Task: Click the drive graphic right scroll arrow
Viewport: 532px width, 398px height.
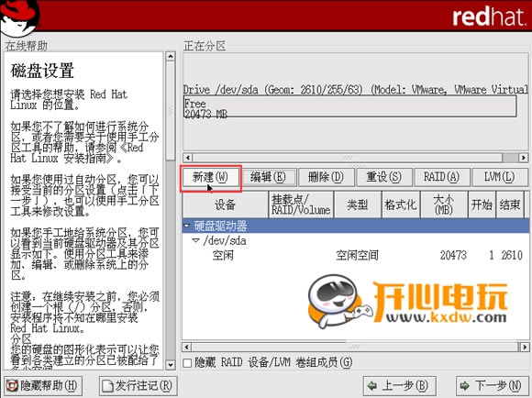Action: [524, 158]
